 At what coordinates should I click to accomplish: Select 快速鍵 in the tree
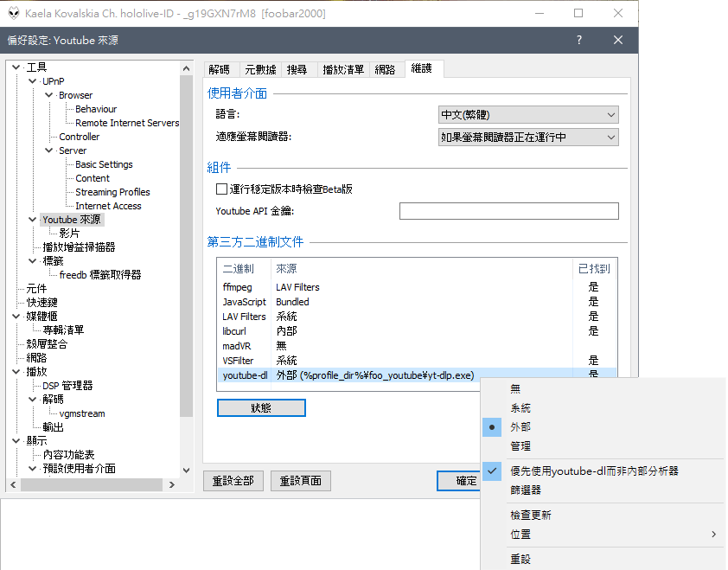coord(42,303)
